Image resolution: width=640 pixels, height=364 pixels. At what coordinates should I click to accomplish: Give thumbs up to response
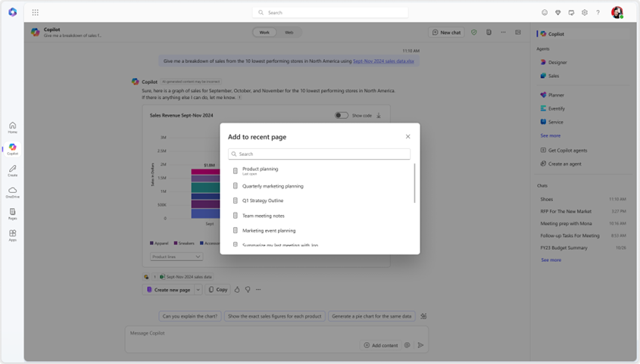(x=237, y=289)
